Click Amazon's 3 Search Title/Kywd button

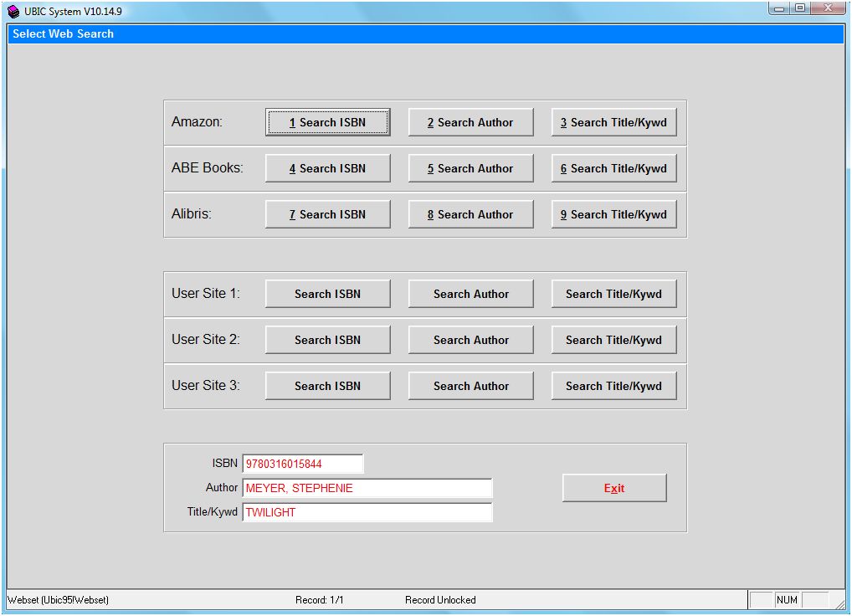(x=613, y=122)
